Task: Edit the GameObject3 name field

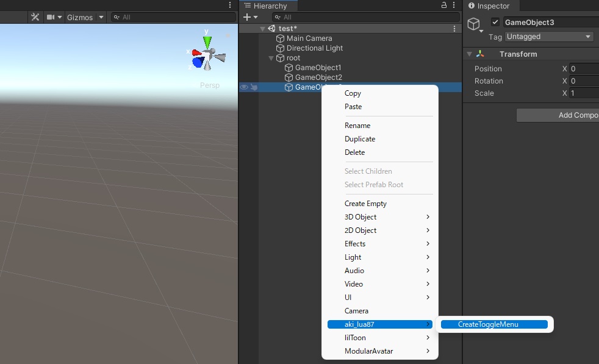Action: [x=550, y=22]
